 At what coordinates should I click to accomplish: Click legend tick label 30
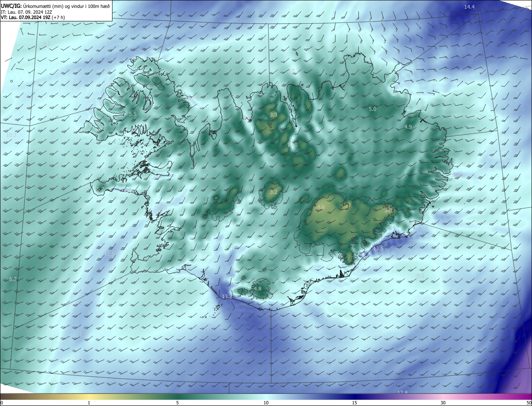click(x=443, y=403)
